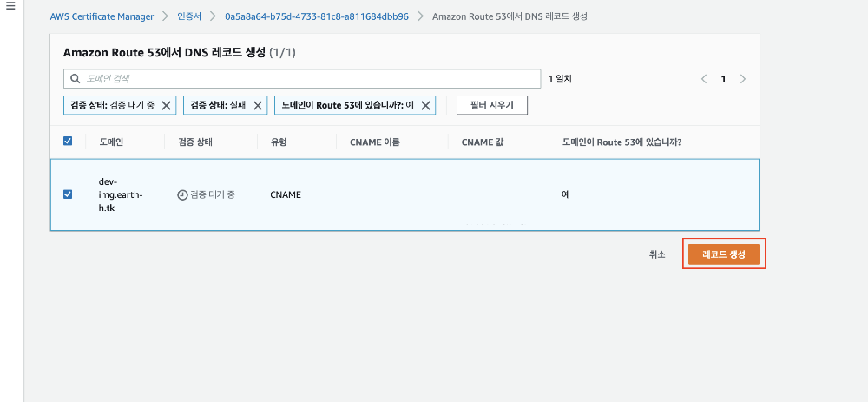This screenshot has height=402, width=868.
Task: Focus the 도메인 검색 input field
Action: (302, 79)
